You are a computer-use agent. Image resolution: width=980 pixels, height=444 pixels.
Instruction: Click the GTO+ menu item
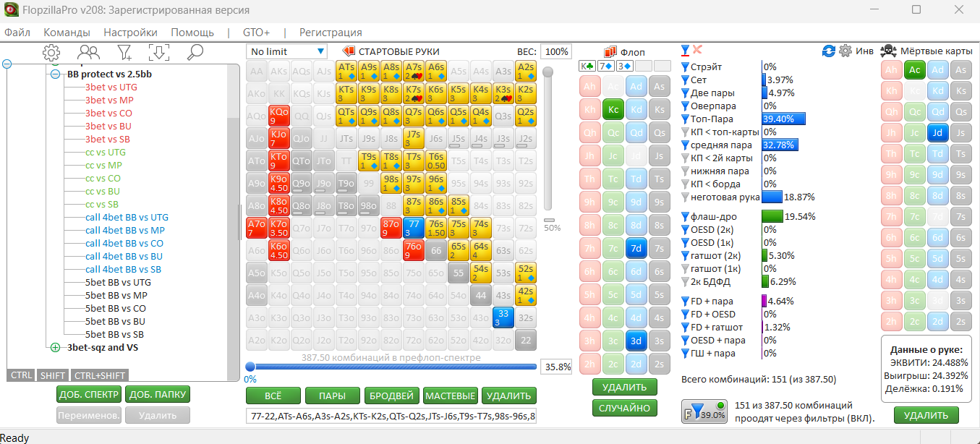tap(256, 33)
